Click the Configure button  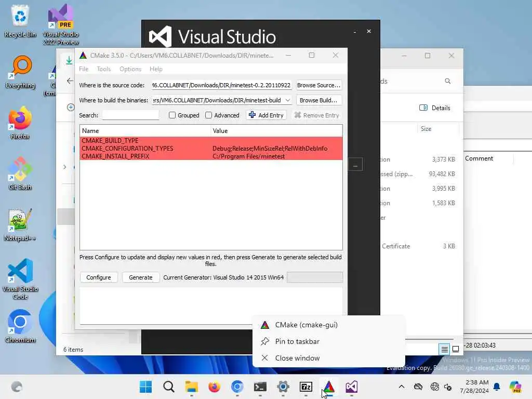(x=99, y=277)
